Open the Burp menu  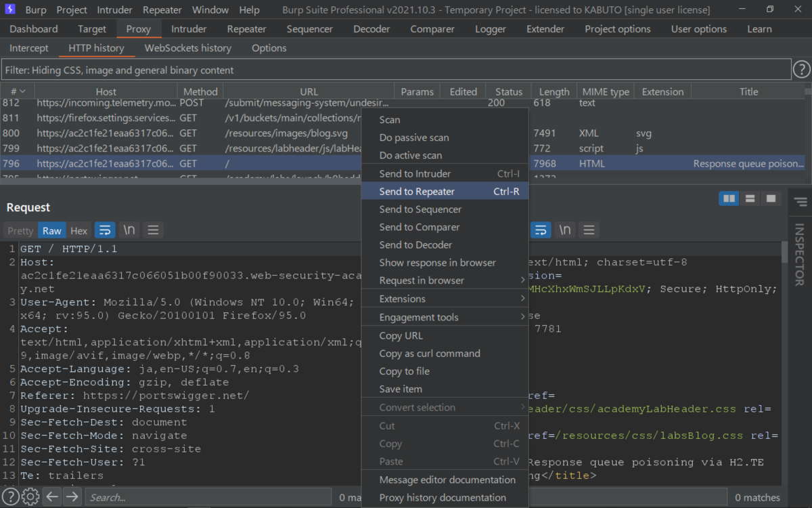(36, 10)
